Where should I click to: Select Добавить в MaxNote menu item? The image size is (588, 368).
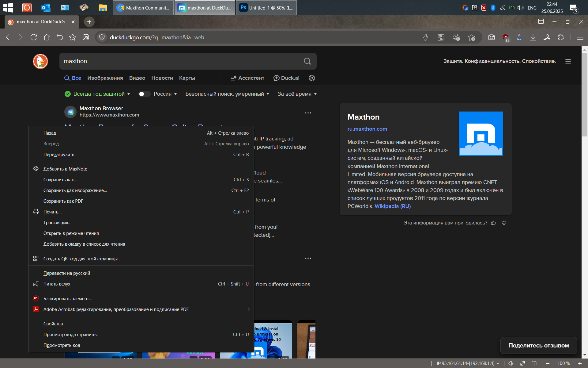tap(141, 169)
